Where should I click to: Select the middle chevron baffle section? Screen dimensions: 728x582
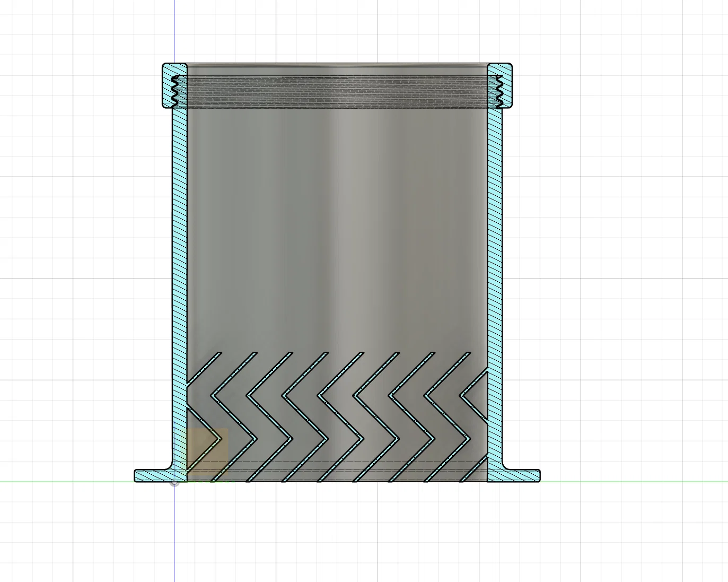click(341, 416)
